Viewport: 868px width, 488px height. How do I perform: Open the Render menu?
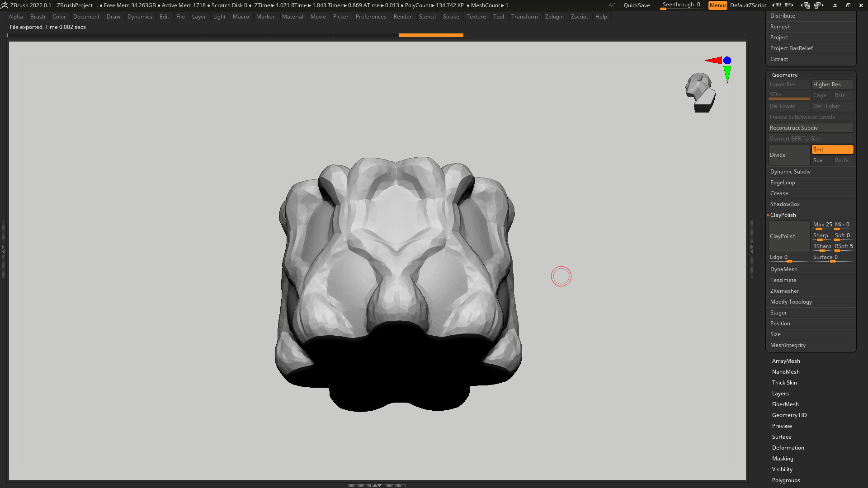click(x=402, y=17)
